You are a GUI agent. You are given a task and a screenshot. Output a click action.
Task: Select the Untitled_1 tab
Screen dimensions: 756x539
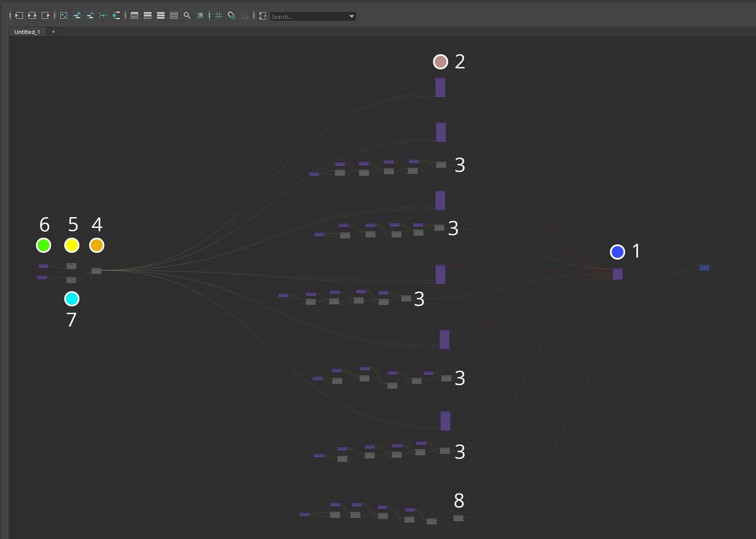coord(27,32)
